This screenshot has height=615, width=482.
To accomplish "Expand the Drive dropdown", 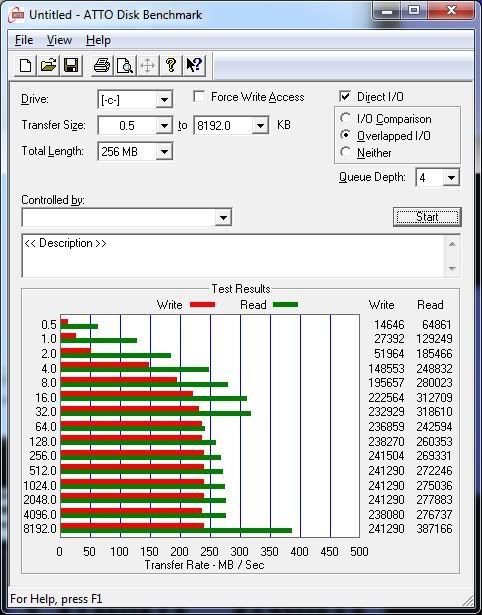I will pos(164,100).
